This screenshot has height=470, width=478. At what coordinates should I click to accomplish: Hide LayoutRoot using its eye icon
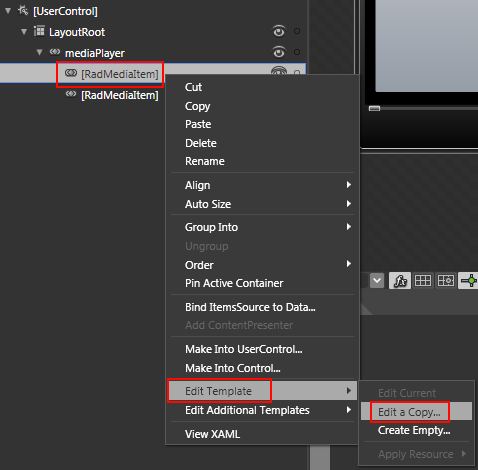pos(279,31)
